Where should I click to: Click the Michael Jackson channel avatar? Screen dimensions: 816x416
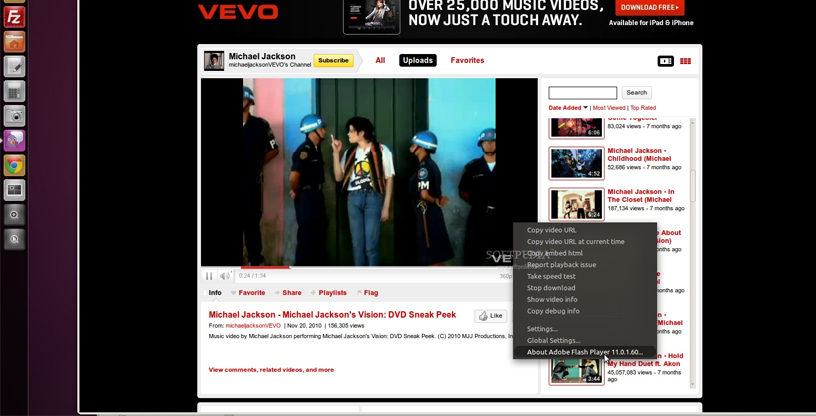(x=214, y=60)
